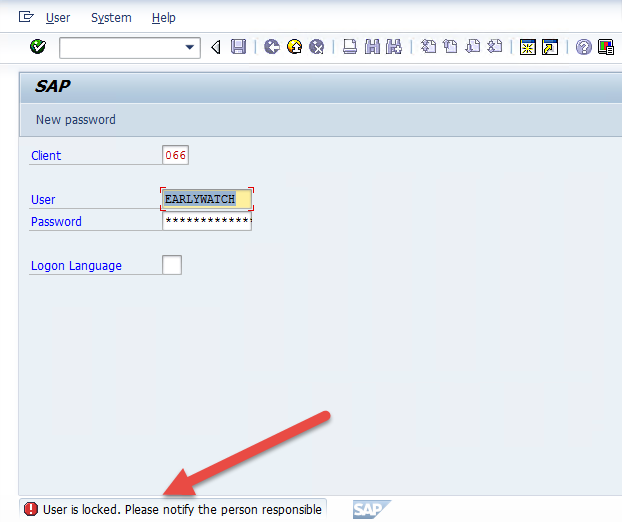The image size is (622, 522).
Task: Collapse command field with the triangle arrow
Action: 216,47
